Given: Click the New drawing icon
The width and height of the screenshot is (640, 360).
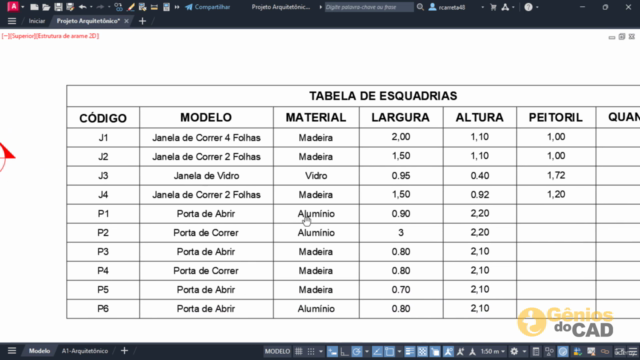Looking at the screenshot, I should tap(34, 7).
